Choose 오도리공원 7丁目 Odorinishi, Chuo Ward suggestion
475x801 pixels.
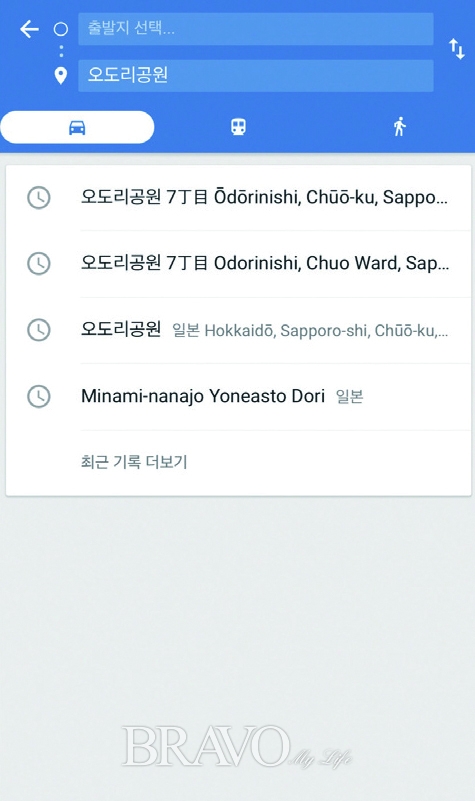click(238, 264)
